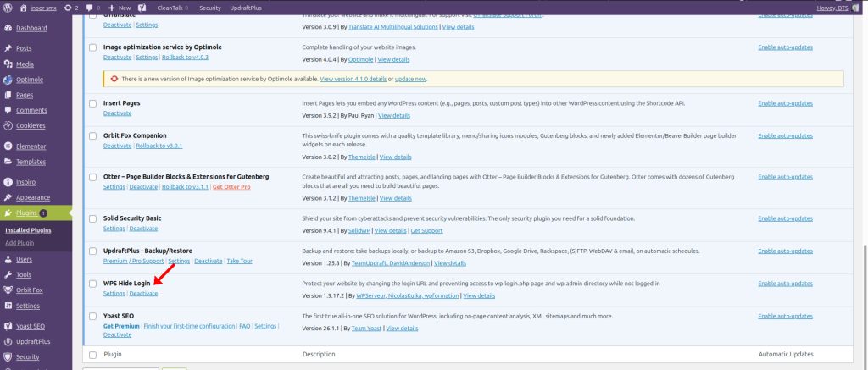Open the New content menu in admin bar
The width and height of the screenshot is (868, 370).
120,8
